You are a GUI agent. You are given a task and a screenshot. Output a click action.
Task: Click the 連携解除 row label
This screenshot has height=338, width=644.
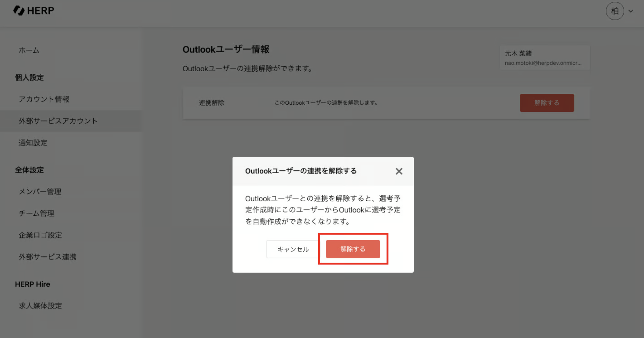(212, 103)
